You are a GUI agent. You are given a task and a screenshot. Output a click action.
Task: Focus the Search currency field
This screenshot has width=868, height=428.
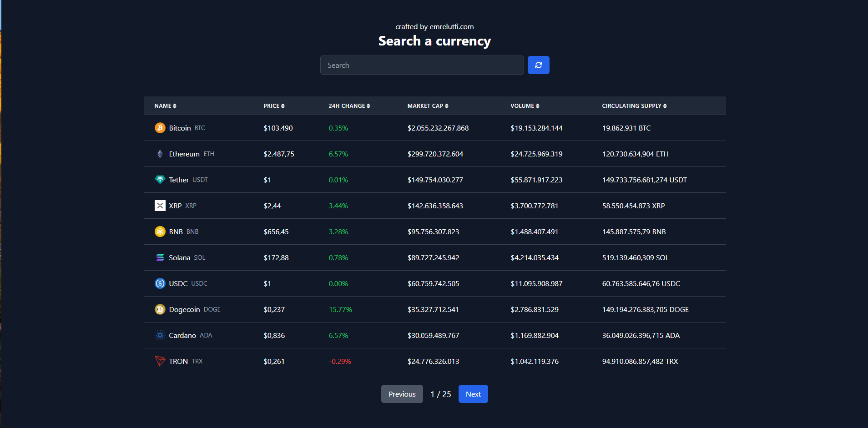(x=422, y=65)
